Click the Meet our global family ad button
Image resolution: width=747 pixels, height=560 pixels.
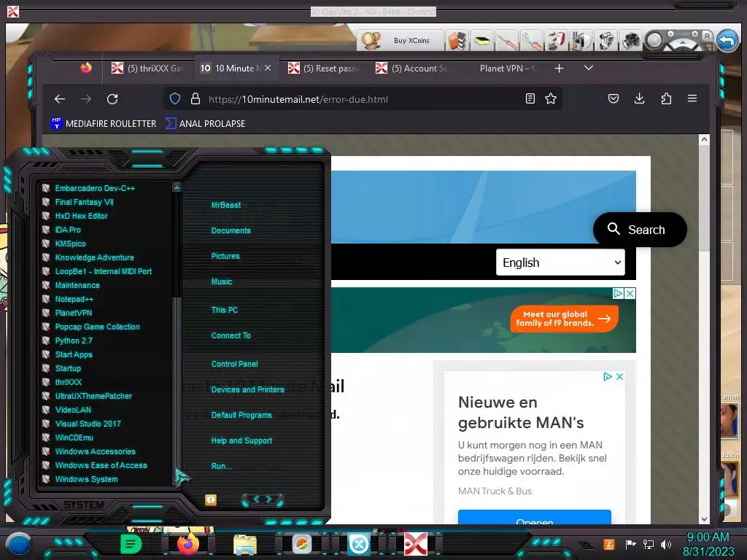tap(564, 319)
